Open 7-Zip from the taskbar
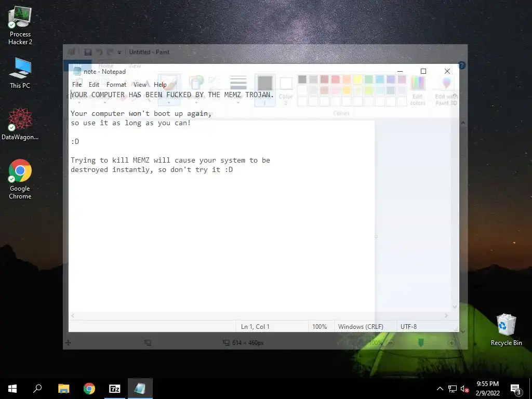 (115, 389)
